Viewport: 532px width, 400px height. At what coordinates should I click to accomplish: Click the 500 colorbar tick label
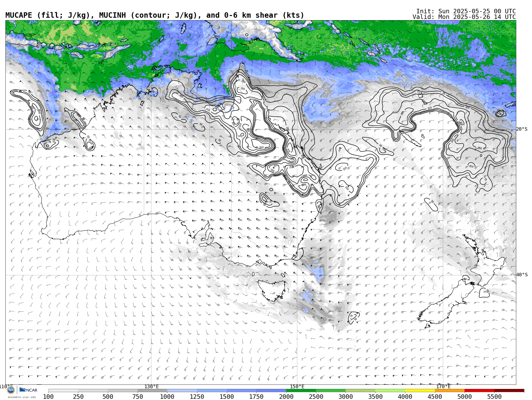pyautogui.click(x=108, y=397)
